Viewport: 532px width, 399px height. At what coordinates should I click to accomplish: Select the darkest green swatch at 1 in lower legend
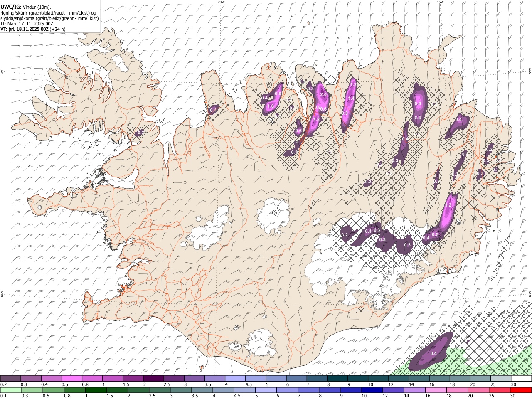click(96, 390)
